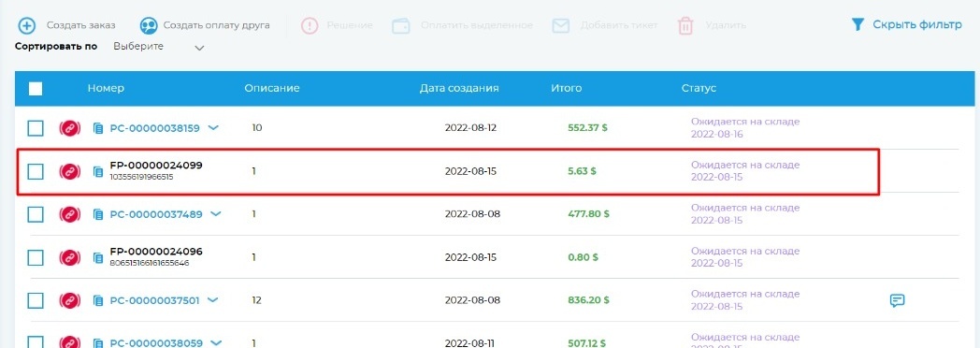
Task: Click the copy icon beside PC-00000038059
Action: pos(98,343)
